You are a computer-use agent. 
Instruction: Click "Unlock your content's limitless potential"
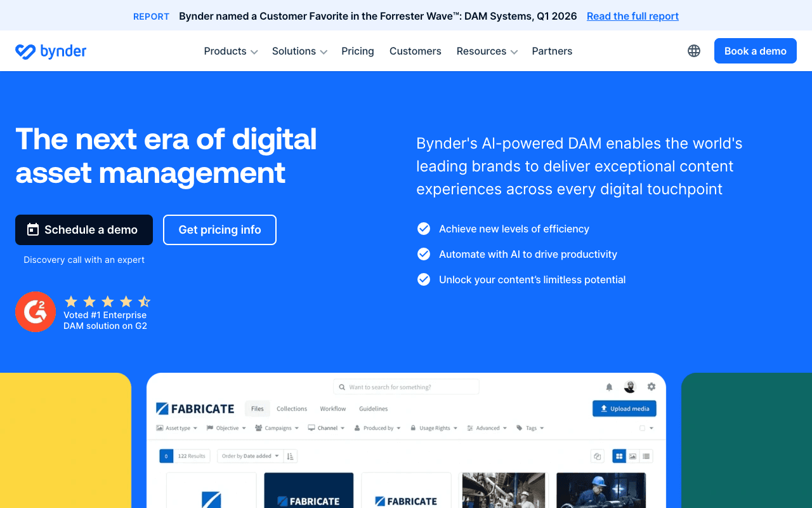(x=532, y=279)
